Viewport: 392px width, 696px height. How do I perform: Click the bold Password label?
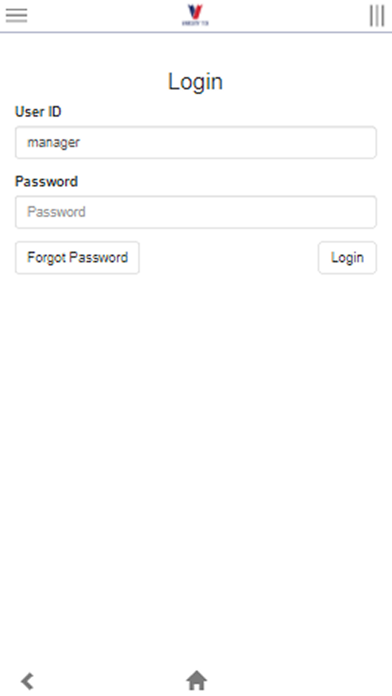tap(47, 182)
